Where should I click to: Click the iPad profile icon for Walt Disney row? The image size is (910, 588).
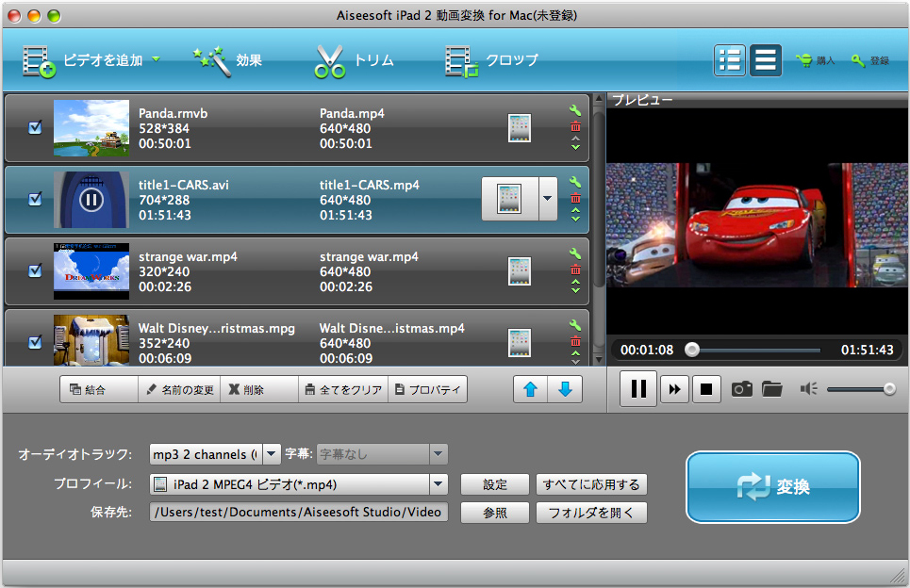click(520, 343)
